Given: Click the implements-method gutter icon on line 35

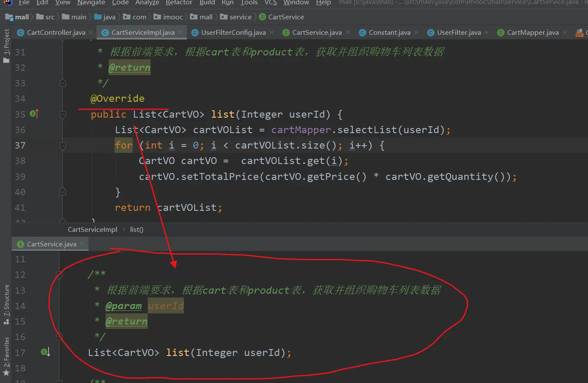Looking at the screenshot, I should [x=34, y=114].
